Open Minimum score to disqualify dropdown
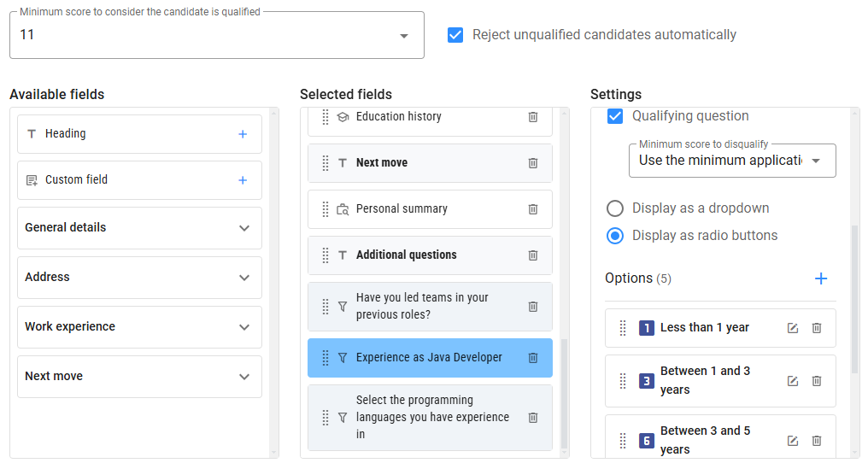868x463 pixels. pos(816,161)
